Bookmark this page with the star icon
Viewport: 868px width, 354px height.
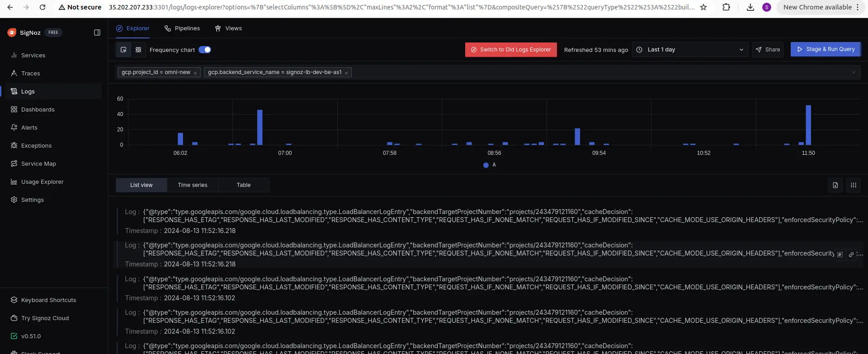pos(703,7)
